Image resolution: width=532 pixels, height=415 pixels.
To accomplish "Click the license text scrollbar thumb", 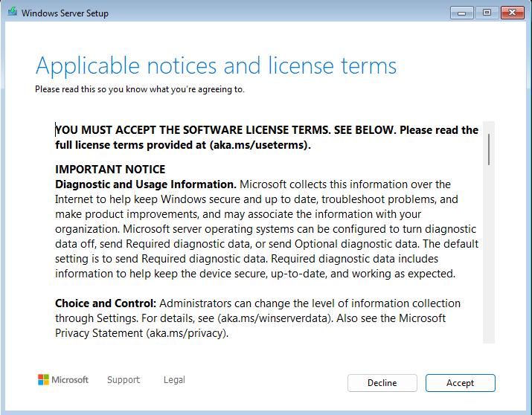I will (x=489, y=149).
